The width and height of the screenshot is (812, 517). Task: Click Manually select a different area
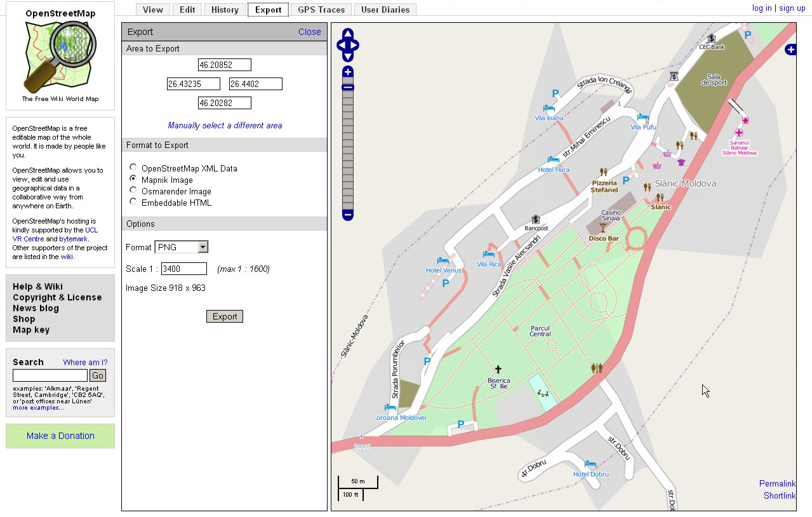pos(225,126)
